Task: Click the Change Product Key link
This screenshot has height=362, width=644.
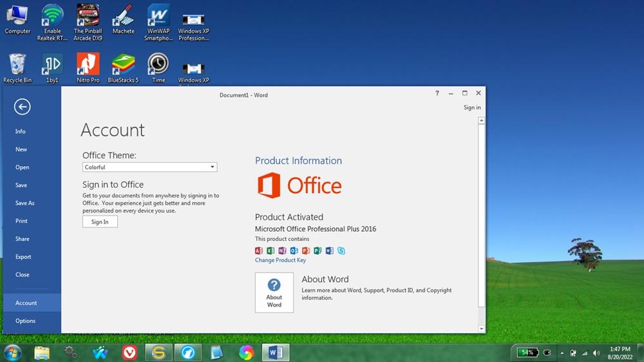Action: [x=280, y=260]
